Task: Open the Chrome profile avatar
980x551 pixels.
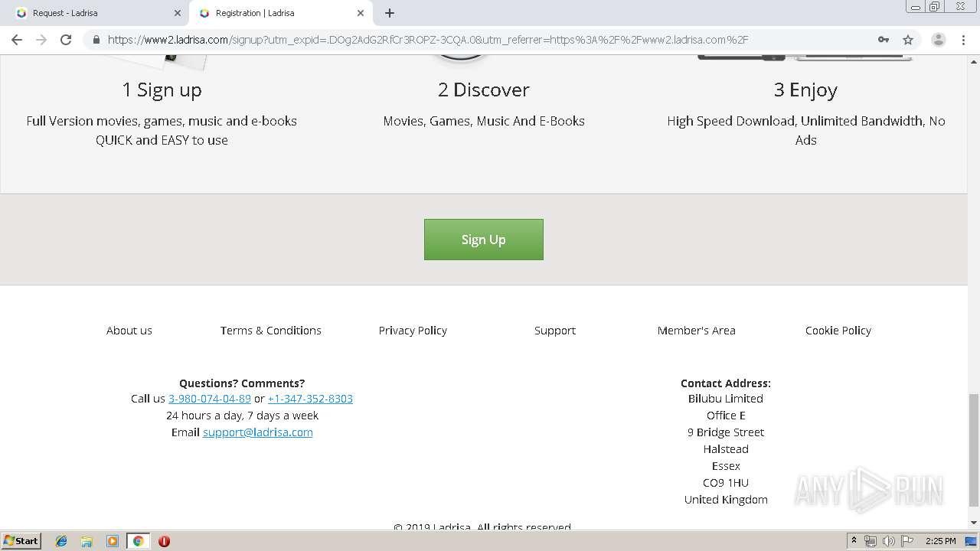Action: click(x=938, y=40)
